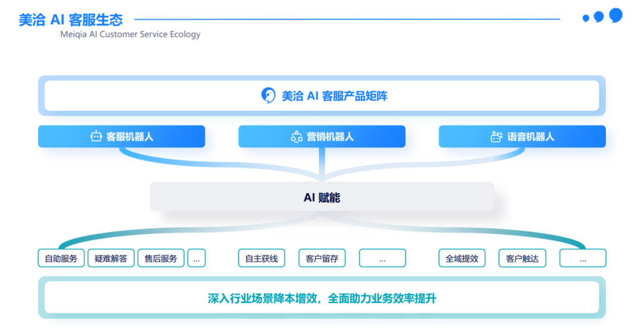Click the voice robot icon beside 语音机器人

[496, 137]
